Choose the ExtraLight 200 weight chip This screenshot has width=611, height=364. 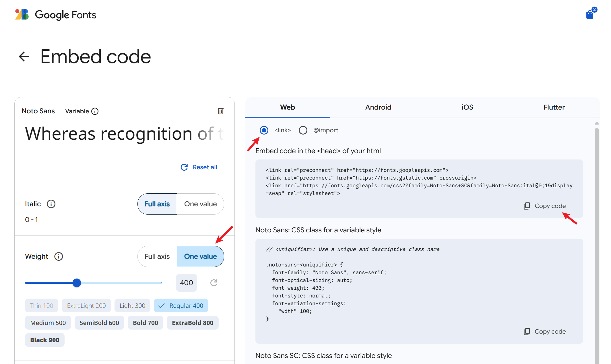pos(86,306)
